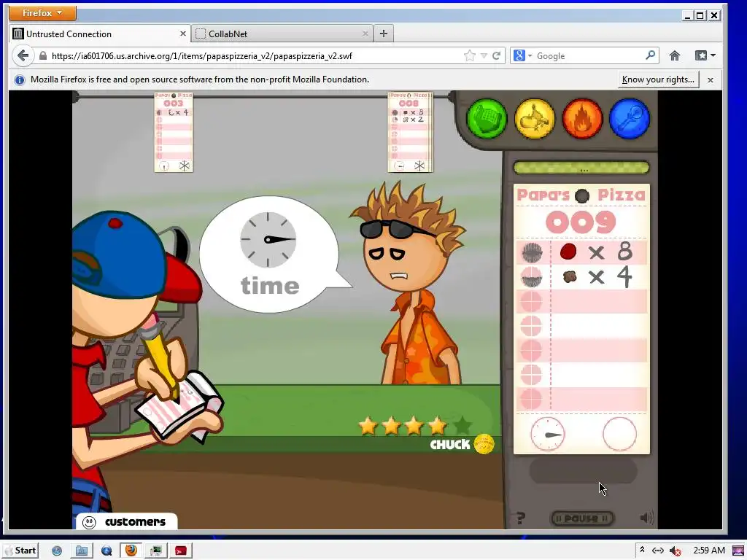Close the Untrusted Connection tab
Viewport: 747px width, 560px height.
pos(183,34)
